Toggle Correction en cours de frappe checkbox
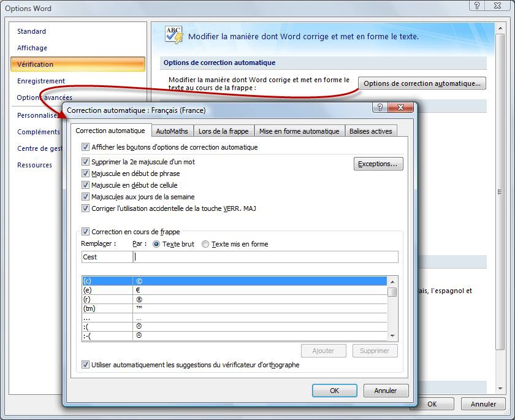Screen dimensions: 515x420 click(86, 232)
